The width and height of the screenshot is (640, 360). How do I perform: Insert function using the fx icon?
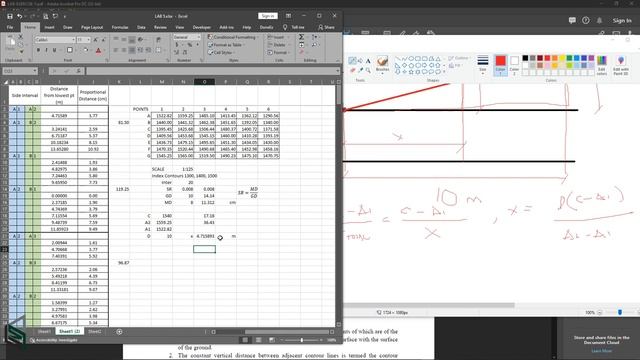click(x=78, y=71)
